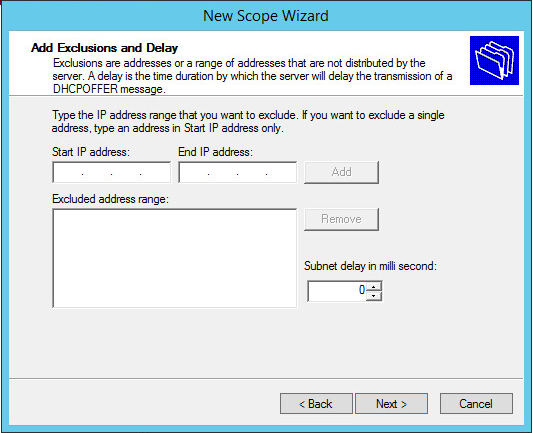
Task: Decrease subnet delay with down arrow
Action: click(x=374, y=296)
